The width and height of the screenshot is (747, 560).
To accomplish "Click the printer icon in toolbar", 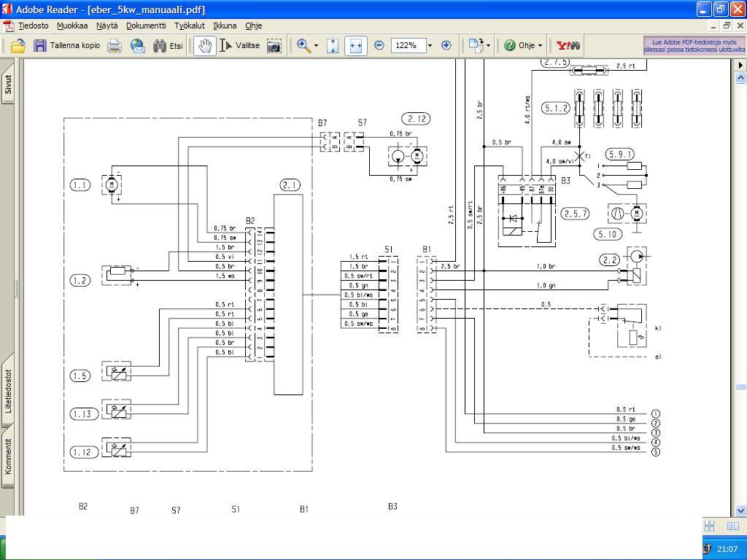I will click(115, 45).
